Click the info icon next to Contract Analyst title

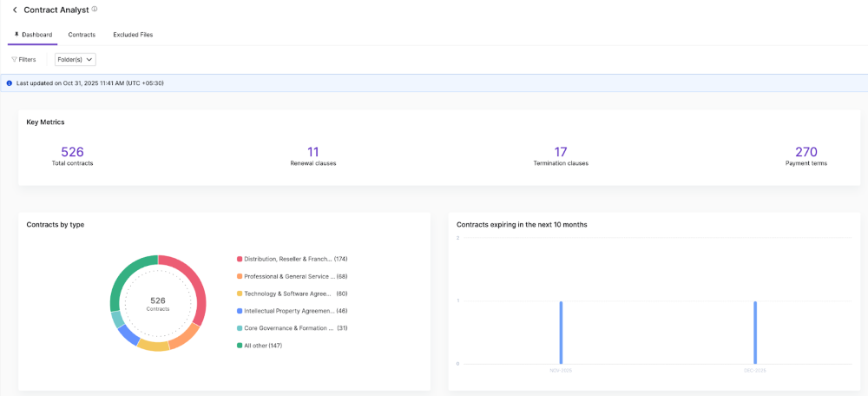(x=95, y=10)
